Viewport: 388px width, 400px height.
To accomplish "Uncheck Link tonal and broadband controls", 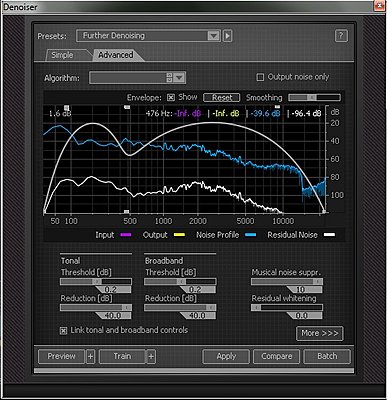I will pos(63,331).
